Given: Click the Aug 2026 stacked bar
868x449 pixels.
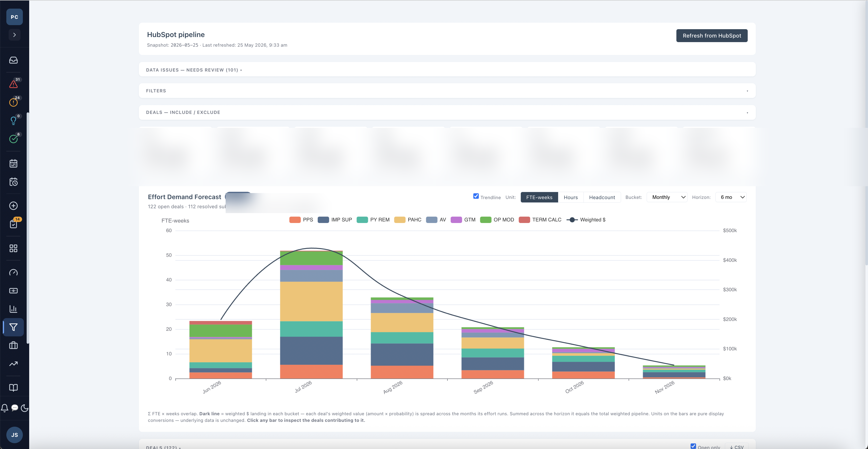Looking at the screenshot, I should click(x=402, y=338).
